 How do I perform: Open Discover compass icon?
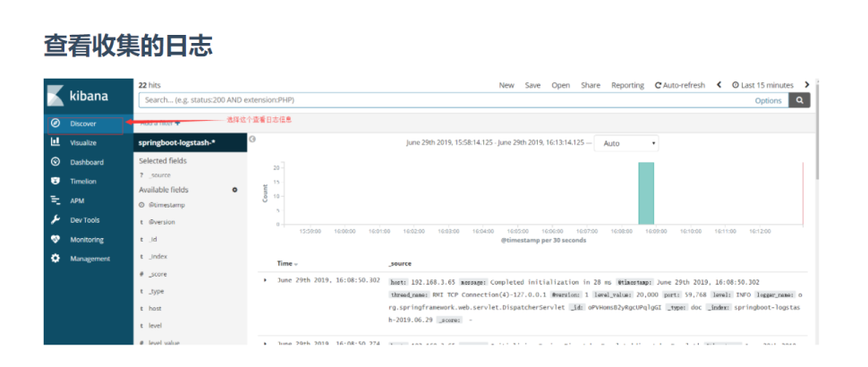(x=55, y=124)
